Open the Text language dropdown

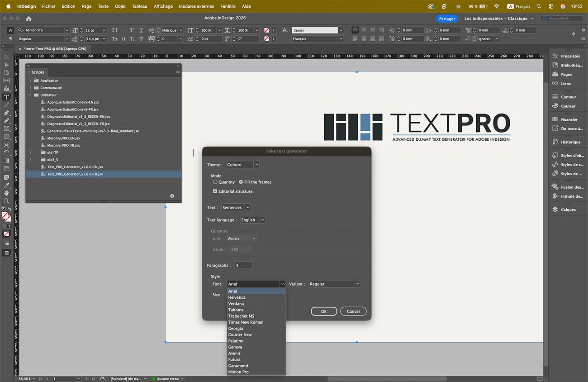tap(252, 220)
